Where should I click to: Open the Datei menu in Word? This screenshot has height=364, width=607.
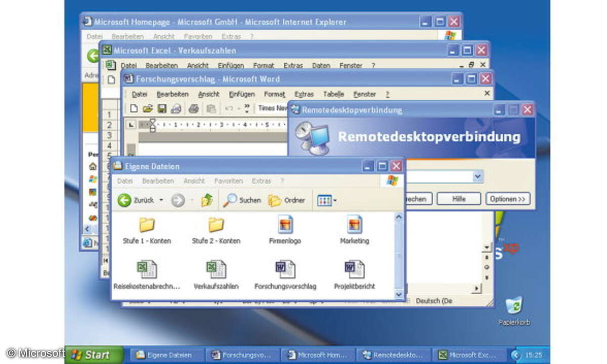click(x=140, y=94)
